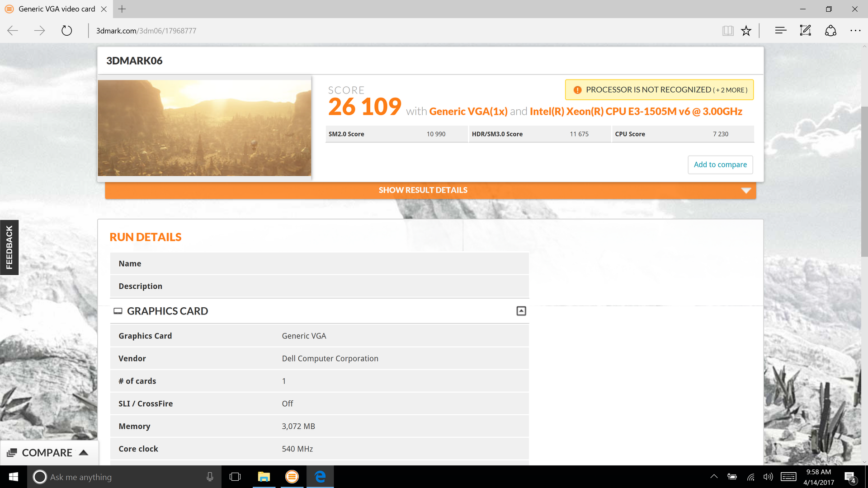
Task: Open Edge Share icon
Action: click(830, 31)
